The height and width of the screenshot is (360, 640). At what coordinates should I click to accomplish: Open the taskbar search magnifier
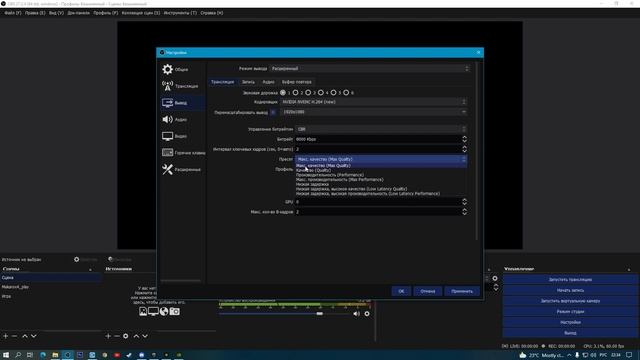[18, 355]
